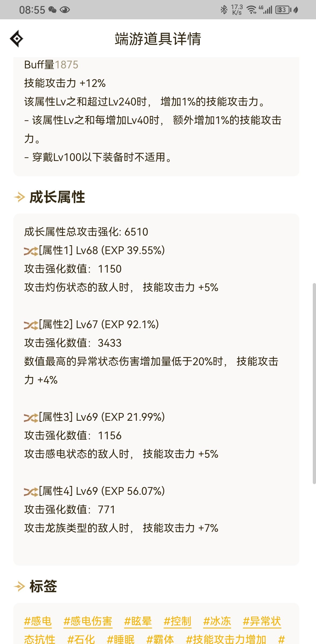This screenshot has width=316, height=644.
Task: Tap the shuffle icon beside 属性4
Action: click(31, 492)
